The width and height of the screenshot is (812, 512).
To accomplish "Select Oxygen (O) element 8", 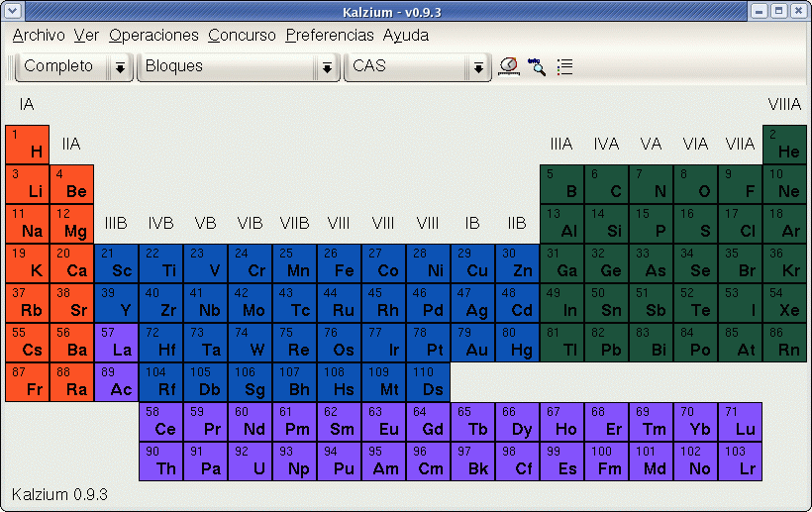I will click(x=695, y=184).
